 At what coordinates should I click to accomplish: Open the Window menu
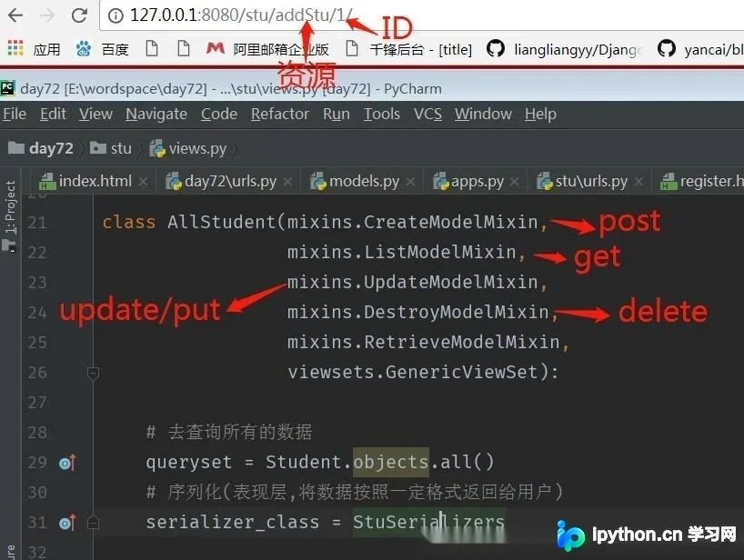click(x=483, y=114)
